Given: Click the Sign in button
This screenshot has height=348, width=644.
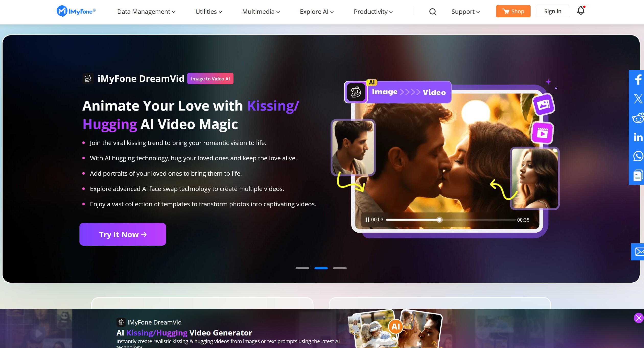Looking at the screenshot, I should [x=553, y=11].
